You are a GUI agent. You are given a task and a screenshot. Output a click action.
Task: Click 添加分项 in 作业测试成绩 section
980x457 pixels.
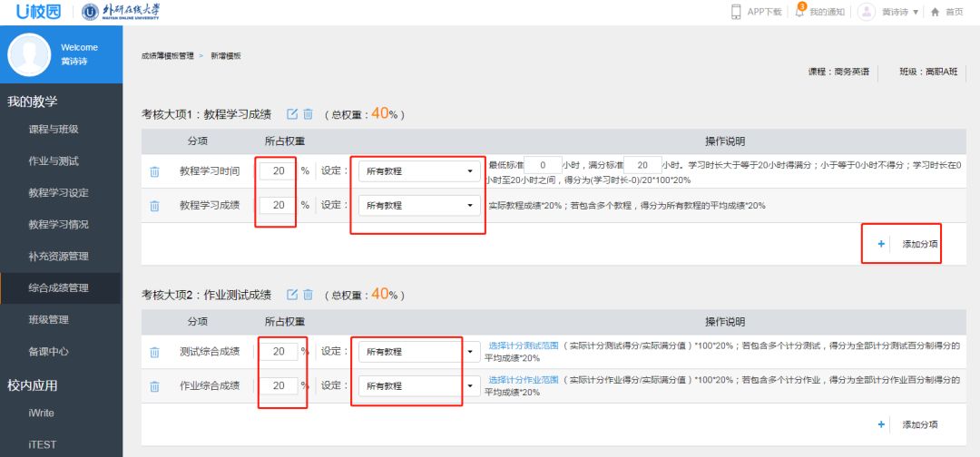point(920,424)
